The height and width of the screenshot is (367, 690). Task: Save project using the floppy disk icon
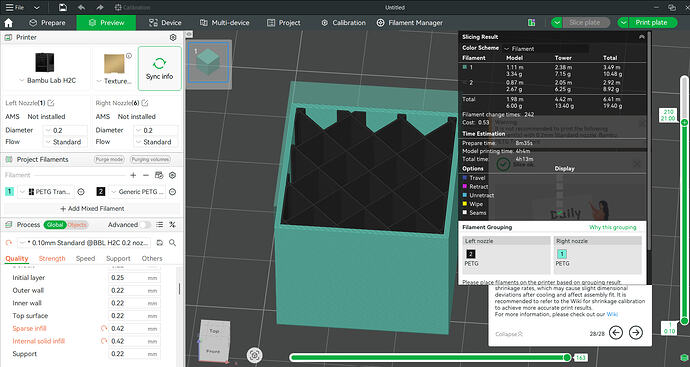click(x=63, y=7)
